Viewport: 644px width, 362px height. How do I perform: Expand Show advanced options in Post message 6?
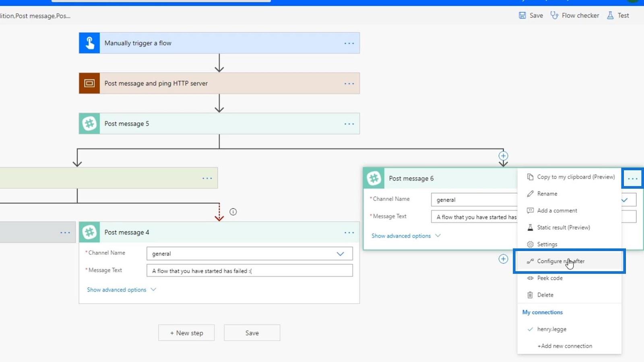point(406,236)
